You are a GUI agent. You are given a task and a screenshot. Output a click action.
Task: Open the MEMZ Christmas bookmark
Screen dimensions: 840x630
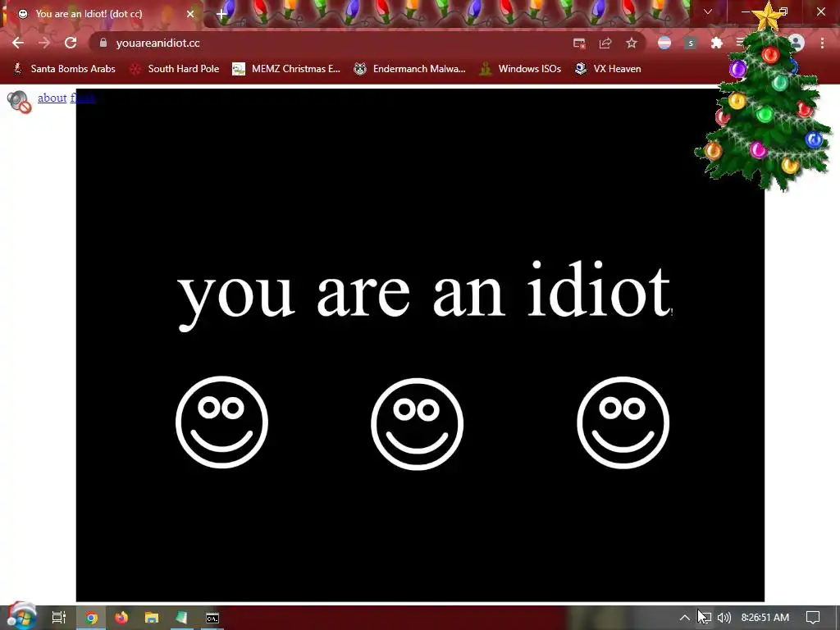click(x=286, y=69)
